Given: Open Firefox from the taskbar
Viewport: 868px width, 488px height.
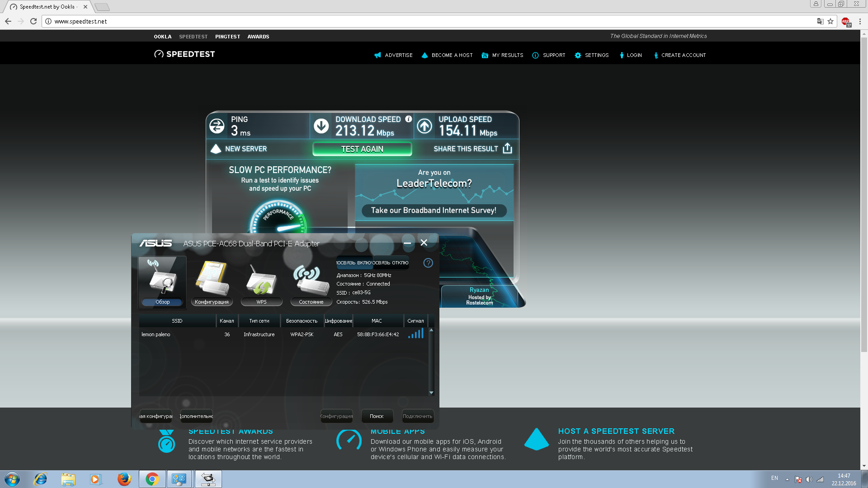Looking at the screenshot, I should (x=124, y=479).
